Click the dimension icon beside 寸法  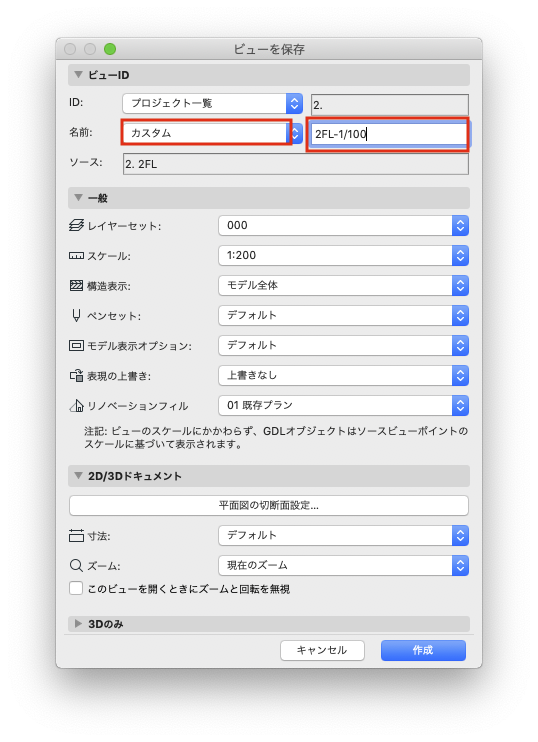76,536
